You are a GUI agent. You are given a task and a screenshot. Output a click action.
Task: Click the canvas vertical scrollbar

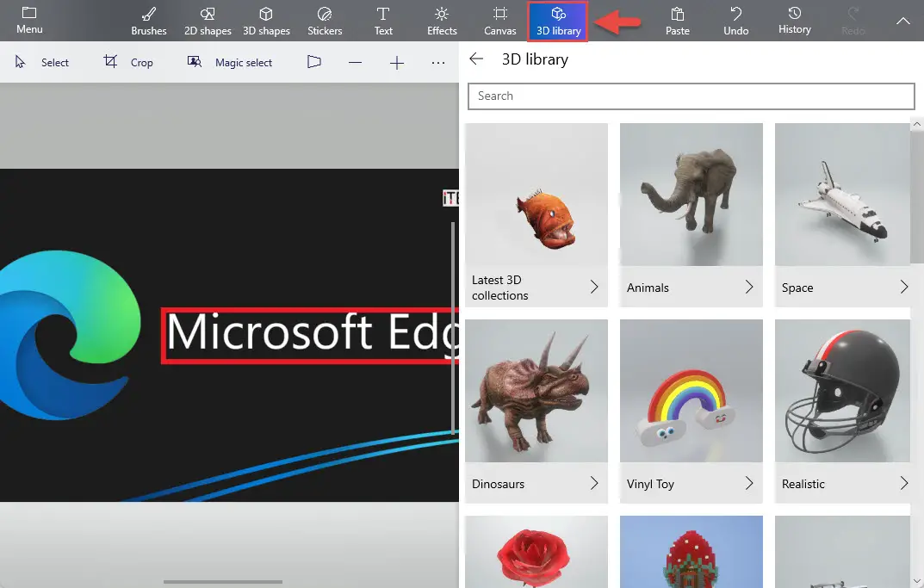(x=453, y=328)
